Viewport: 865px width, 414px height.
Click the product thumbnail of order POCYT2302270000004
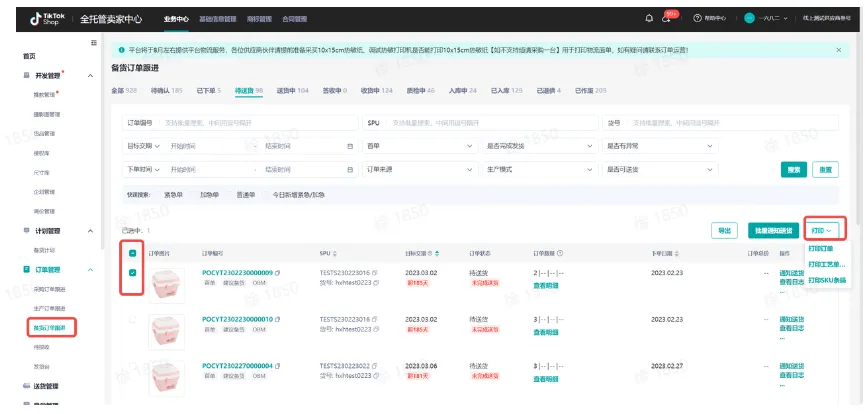click(167, 379)
